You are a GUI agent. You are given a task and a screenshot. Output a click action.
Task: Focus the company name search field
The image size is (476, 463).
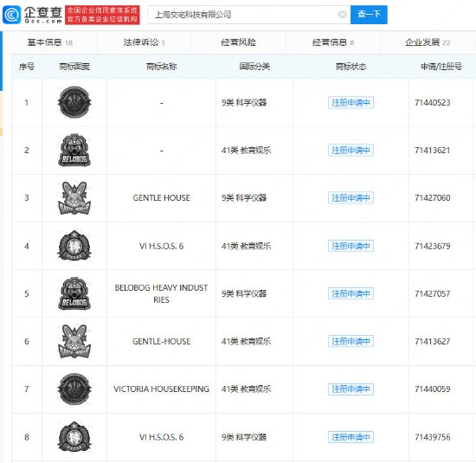point(243,15)
